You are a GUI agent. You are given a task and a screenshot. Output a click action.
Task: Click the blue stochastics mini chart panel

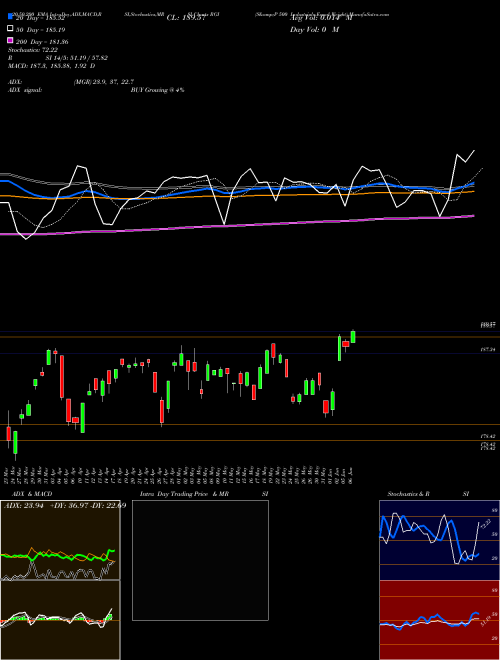[x=439, y=540]
